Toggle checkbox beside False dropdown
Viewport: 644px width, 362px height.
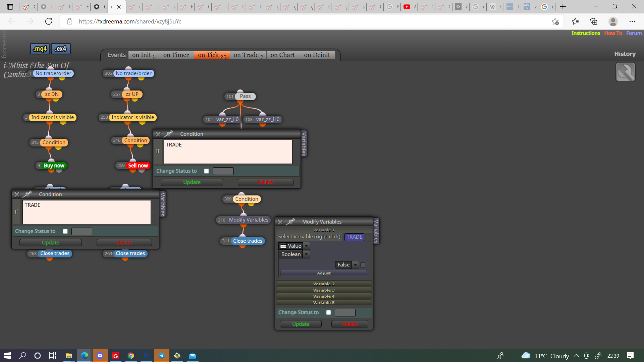[363, 265]
